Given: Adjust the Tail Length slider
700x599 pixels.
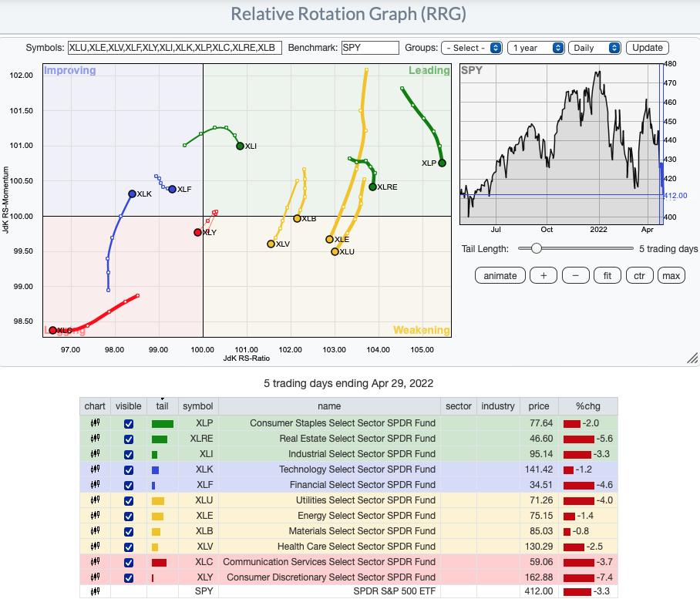Looking at the screenshot, I should point(536,248).
